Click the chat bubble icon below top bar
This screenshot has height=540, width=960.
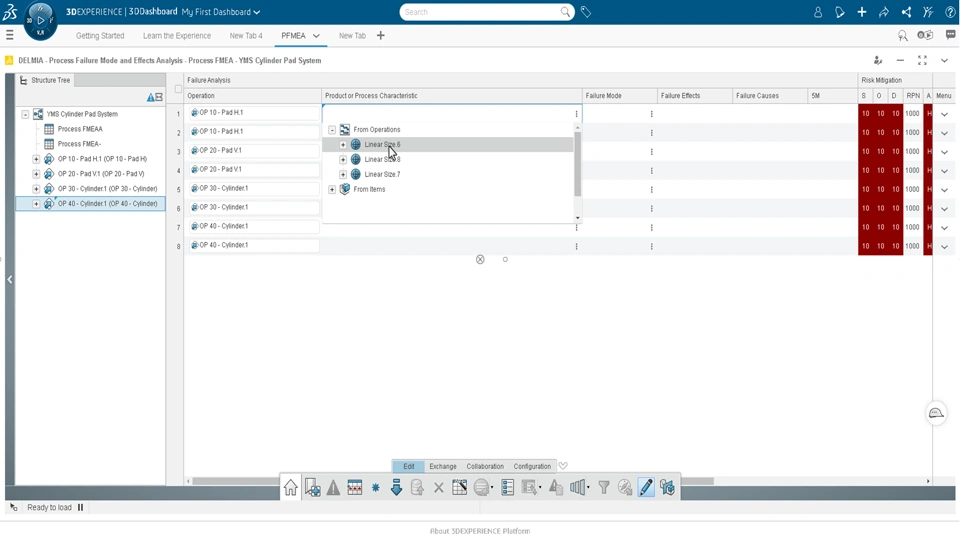[950, 35]
